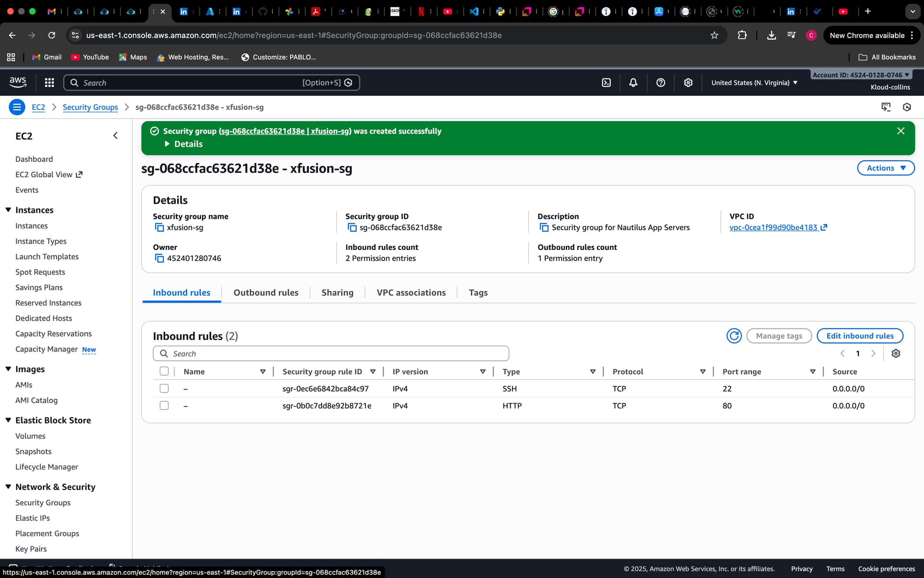Click Edit inbound rules button
Viewport: 924px width, 578px height.
click(860, 336)
